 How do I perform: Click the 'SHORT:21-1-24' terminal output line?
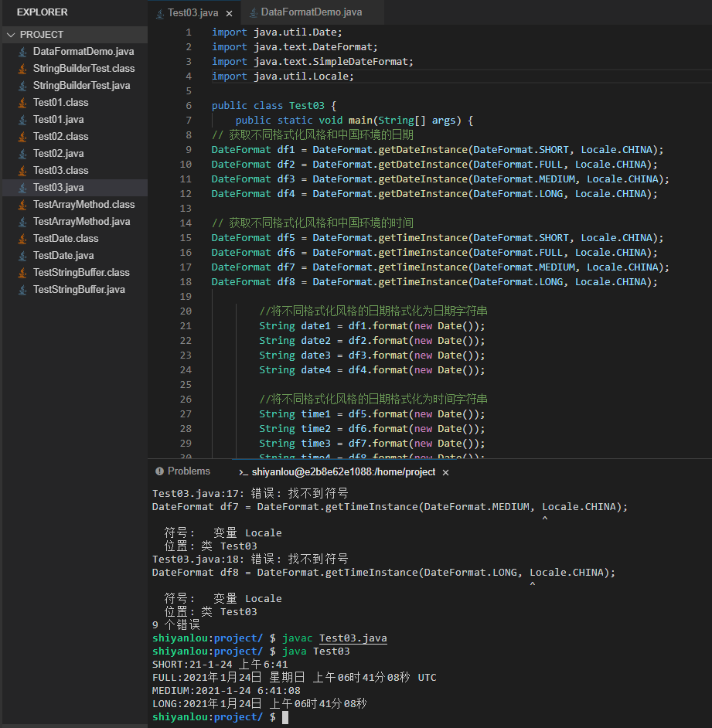pos(220,665)
